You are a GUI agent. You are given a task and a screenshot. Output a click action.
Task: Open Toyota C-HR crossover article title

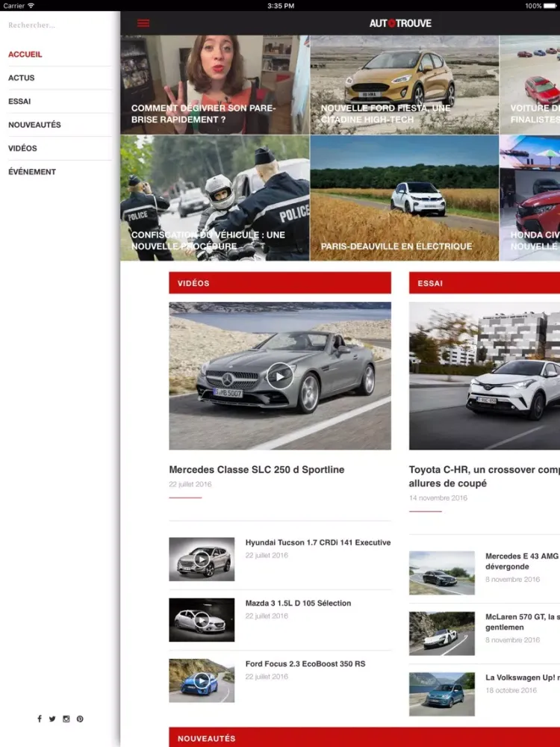485,477
